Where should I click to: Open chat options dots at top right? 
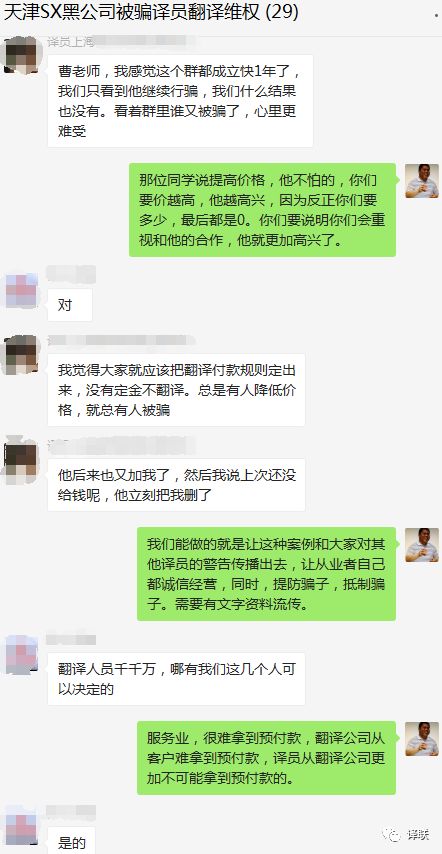click(x=437, y=15)
